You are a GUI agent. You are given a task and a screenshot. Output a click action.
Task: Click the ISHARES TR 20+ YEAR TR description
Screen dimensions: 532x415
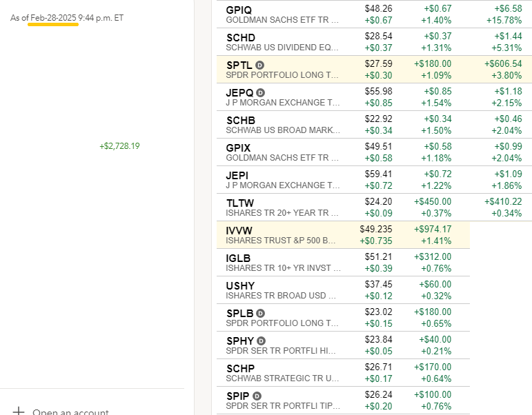click(x=282, y=213)
